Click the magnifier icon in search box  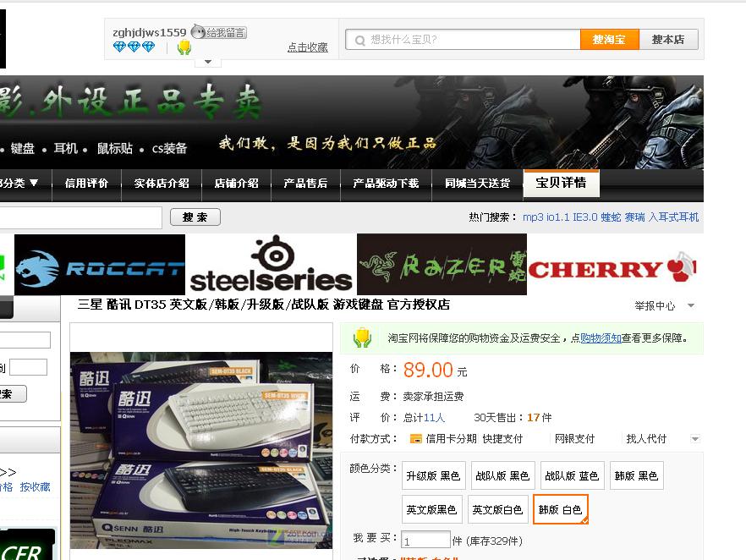point(360,41)
